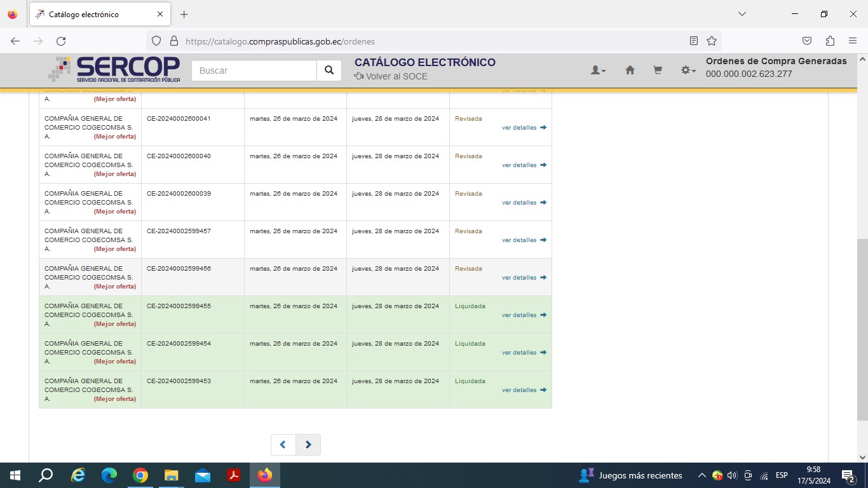Type in the Buscar search field

point(254,71)
